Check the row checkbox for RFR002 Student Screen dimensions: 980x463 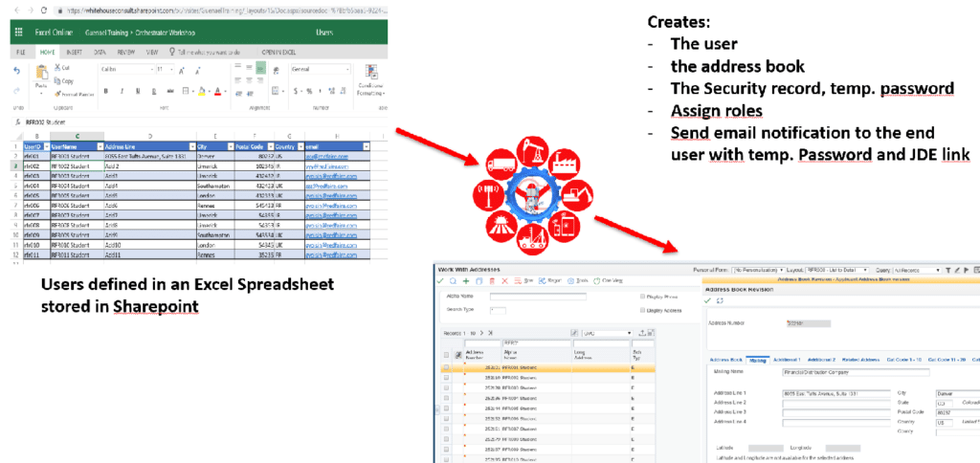pyautogui.click(x=446, y=378)
